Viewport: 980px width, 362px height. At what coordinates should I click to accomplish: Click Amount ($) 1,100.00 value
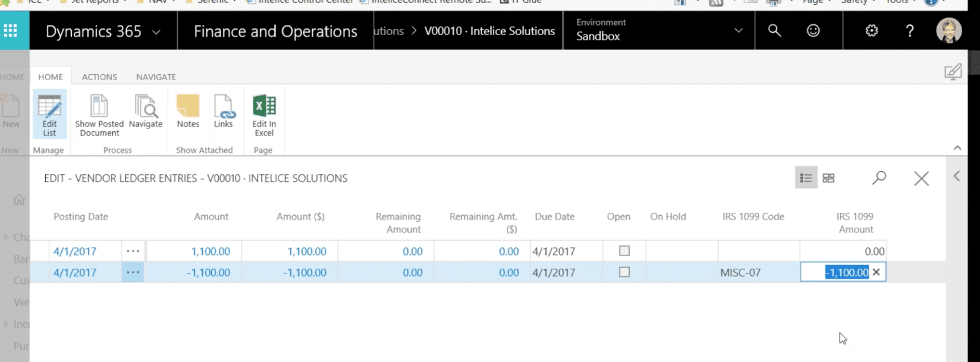click(307, 251)
